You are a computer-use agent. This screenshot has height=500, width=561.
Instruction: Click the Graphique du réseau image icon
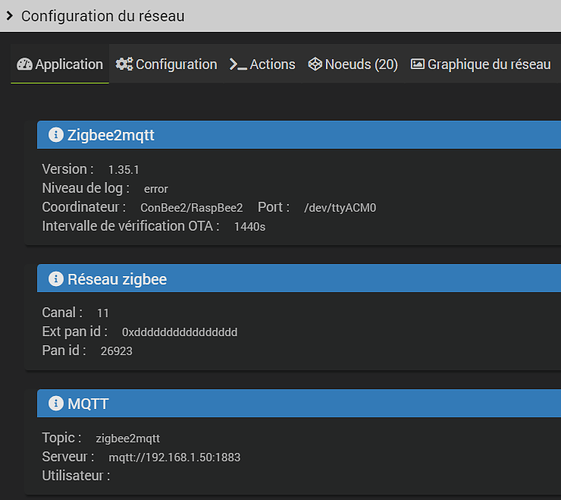pyautogui.click(x=417, y=64)
